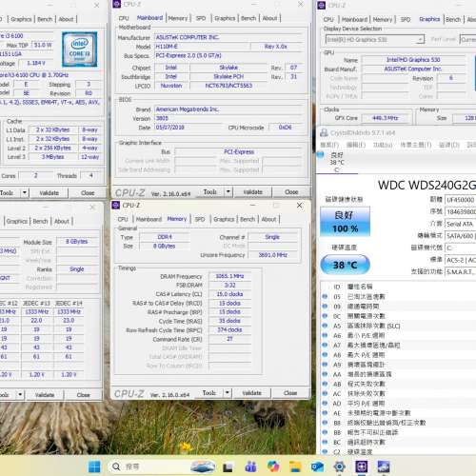Click Tools button in Memory CPU-Z window

pyautogui.click(x=209, y=393)
